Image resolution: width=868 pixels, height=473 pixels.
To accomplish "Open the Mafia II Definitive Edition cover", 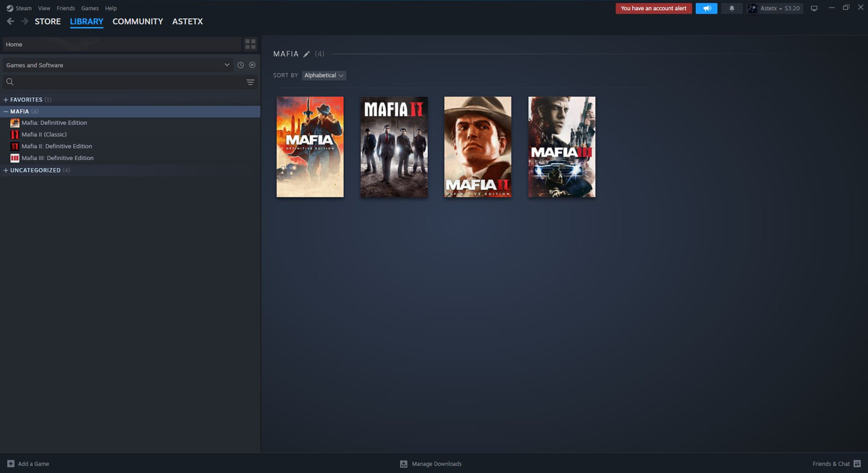I will [x=477, y=147].
